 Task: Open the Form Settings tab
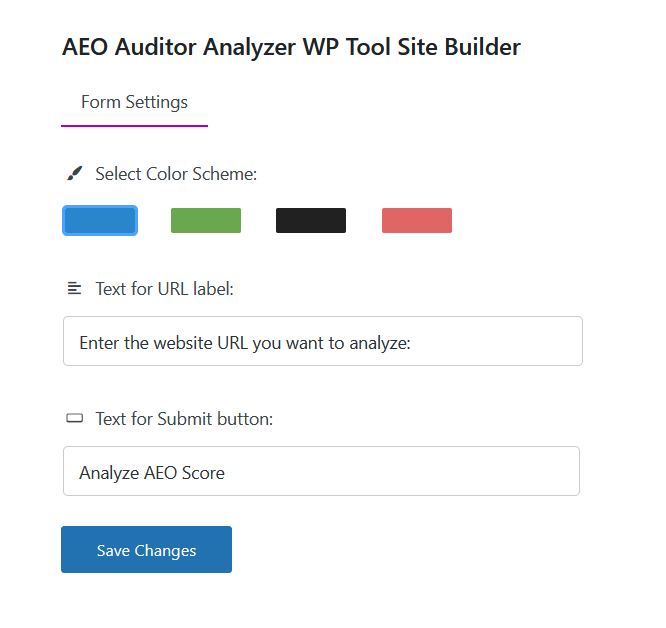tap(134, 102)
